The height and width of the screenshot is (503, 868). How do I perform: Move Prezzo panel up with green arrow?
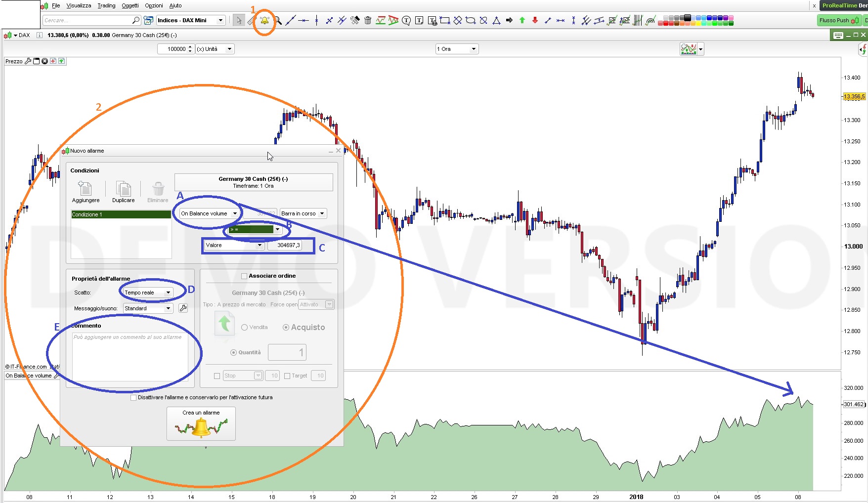pyautogui.click(x=61, y=61)
